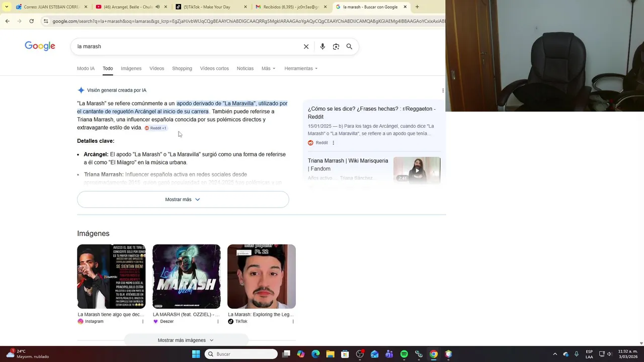644x362 pixels.
Task: Open La Marash: Exploring the Leg... TikTok result
Action: (x=261, y=314)
